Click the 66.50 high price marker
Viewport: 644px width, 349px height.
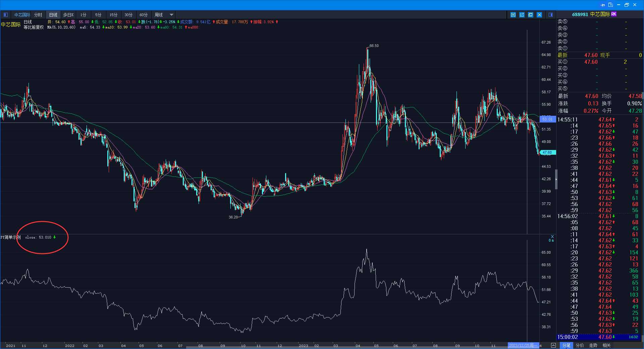(x=374, y=46)
